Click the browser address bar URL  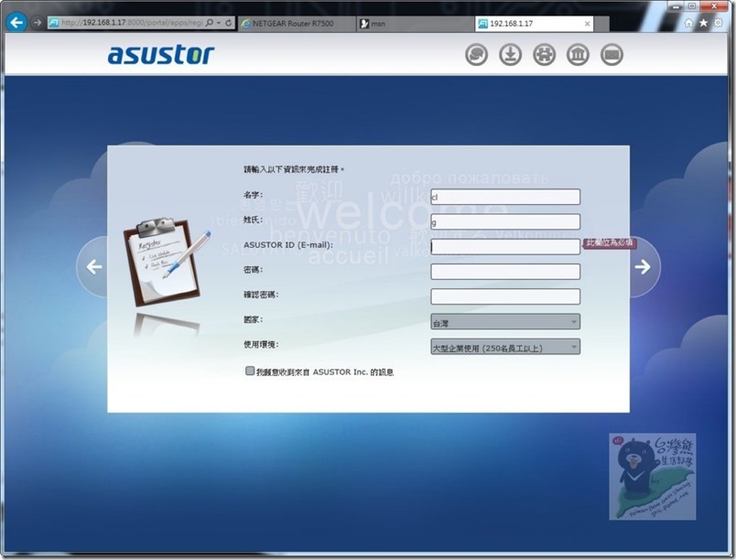132,23
